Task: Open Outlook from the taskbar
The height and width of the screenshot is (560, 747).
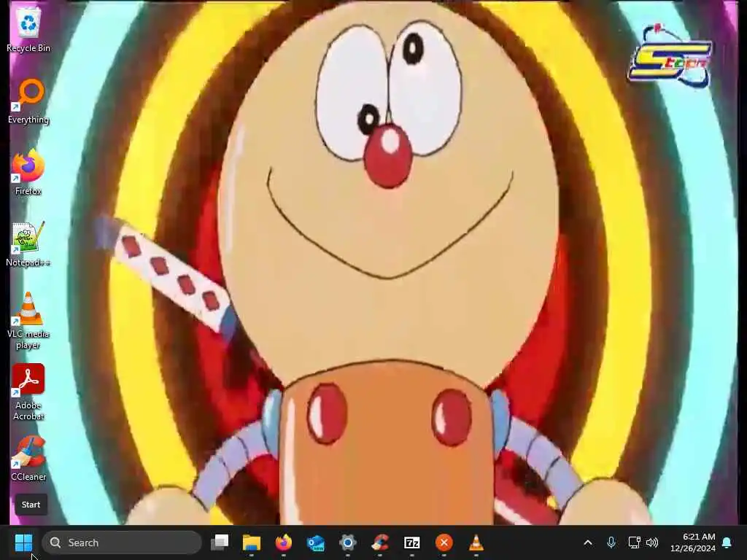Action: click(x=316, y=542)
